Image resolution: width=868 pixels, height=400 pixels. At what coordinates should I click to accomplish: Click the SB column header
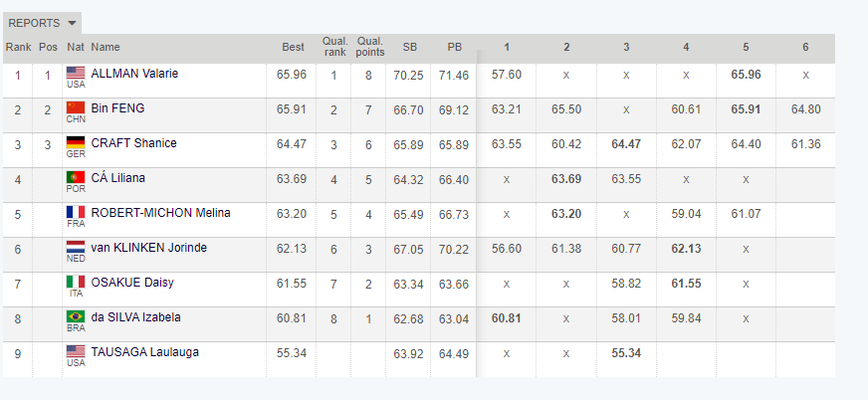tap(410, 47)
